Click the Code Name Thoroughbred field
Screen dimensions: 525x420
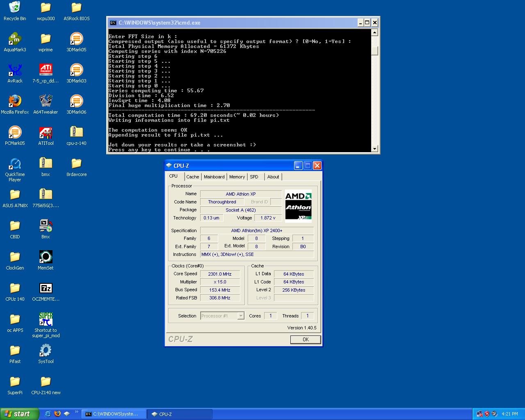(222, 202)
